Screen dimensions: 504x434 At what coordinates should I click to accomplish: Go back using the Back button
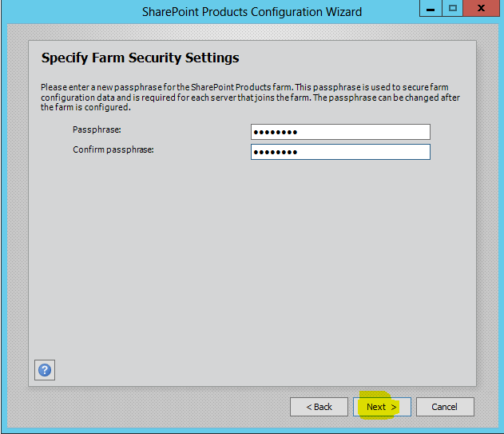tap(319, 407)
